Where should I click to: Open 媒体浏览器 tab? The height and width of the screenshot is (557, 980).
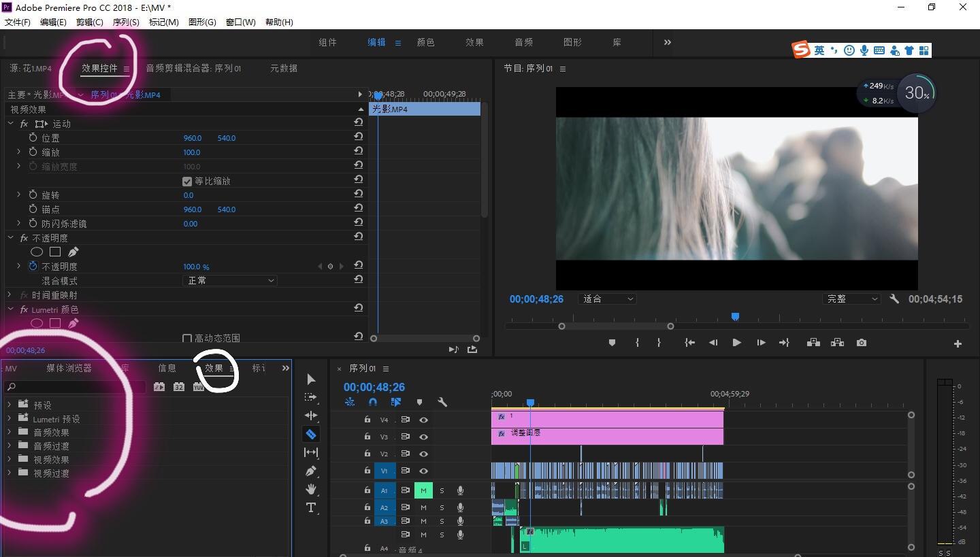pyautogui.click(x=69, y=368)
